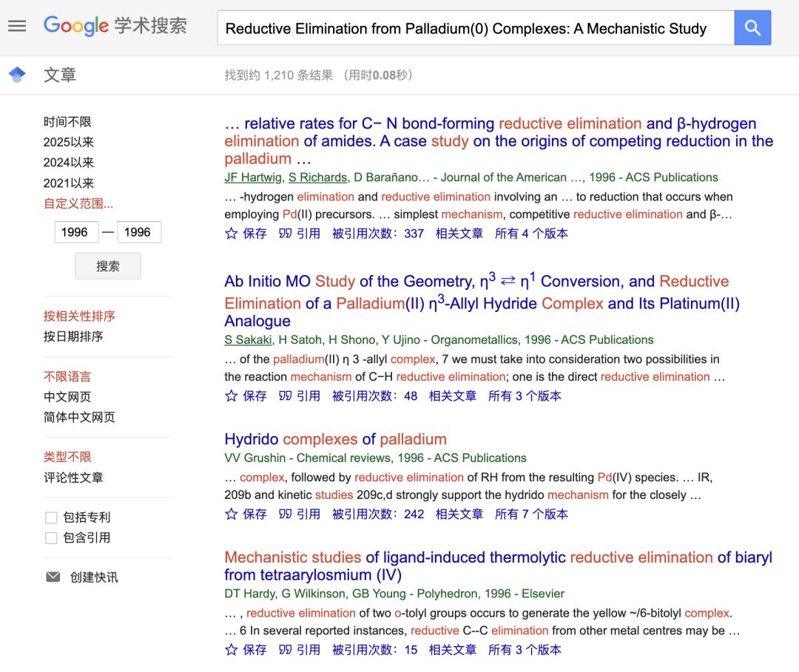Open the Ab Initio MO Study article
799x672 pixels.
point(482,300)
